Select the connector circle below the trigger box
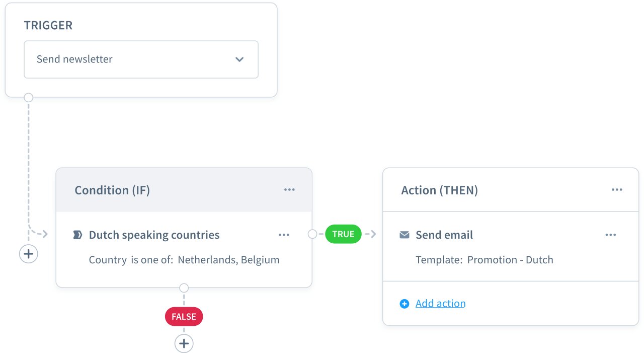 click(x=29, y=97)
